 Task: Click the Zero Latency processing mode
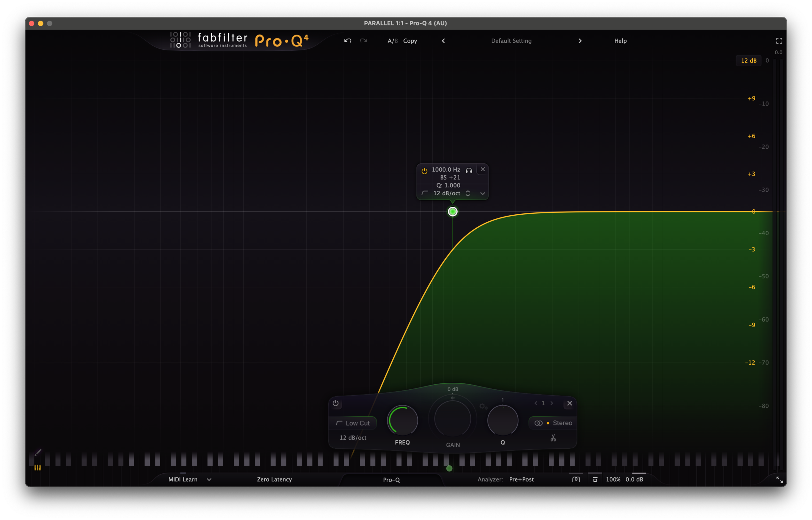pos(274,479)
